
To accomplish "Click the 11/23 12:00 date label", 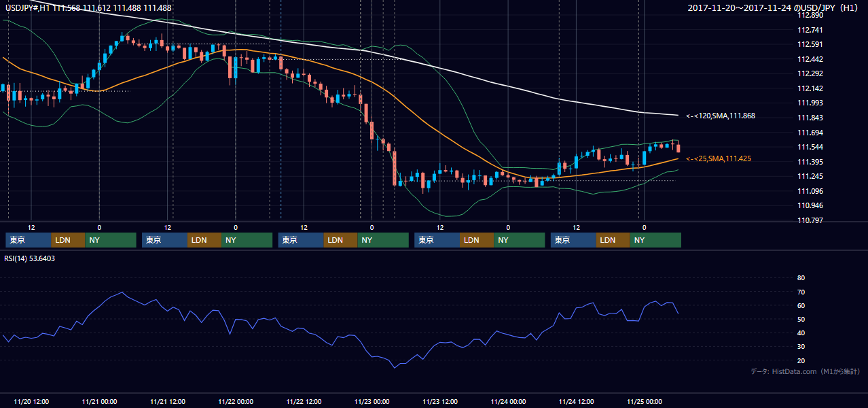I will (440, 401).
